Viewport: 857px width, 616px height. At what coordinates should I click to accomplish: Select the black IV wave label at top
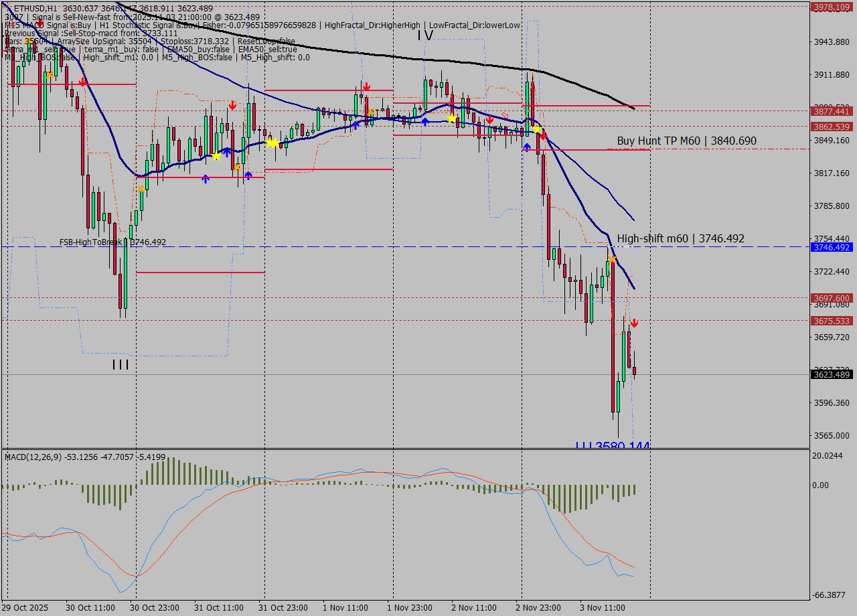(424, 35)
